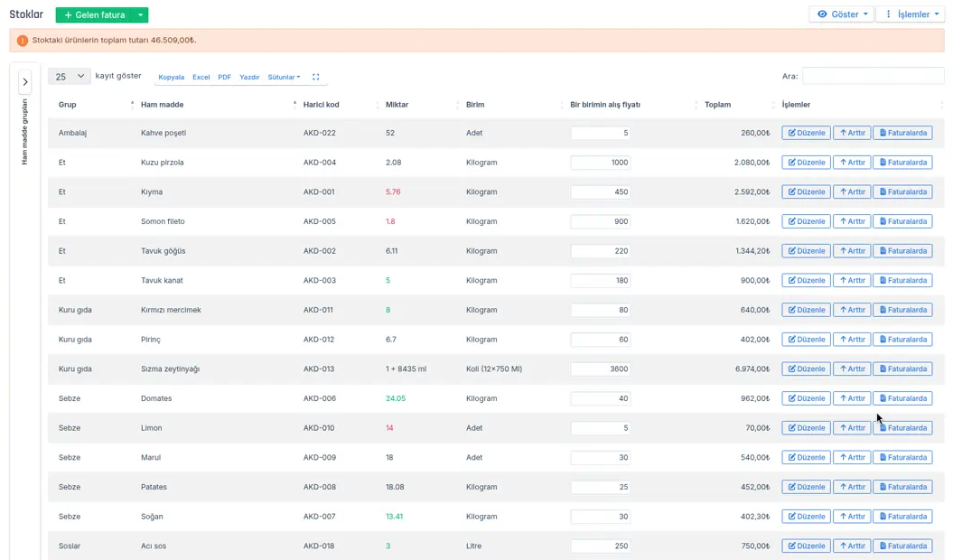Viewport: 953px width, 560px height.
Task: Copy table using Kopyala
Action: tap(172, 77)
